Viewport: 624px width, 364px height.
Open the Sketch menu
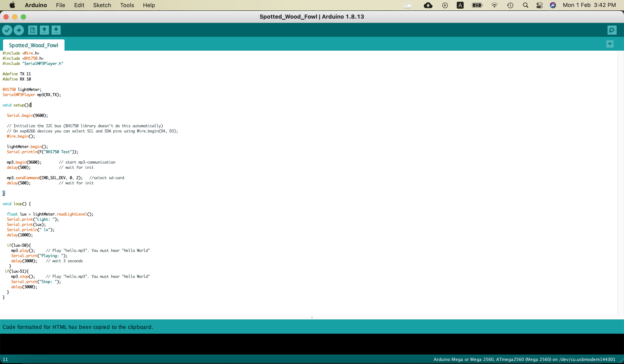click(x=102, y=5)
